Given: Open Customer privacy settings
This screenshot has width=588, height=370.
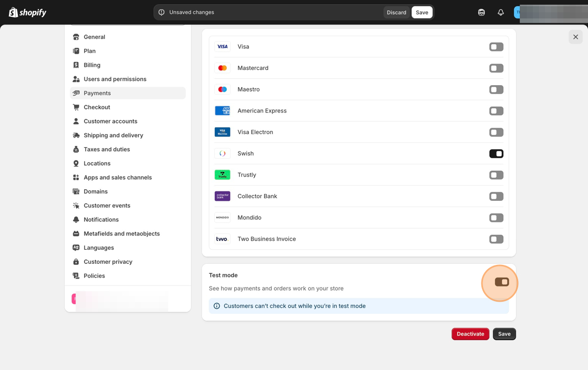Looking at the screenshot, I should point(128,262).
